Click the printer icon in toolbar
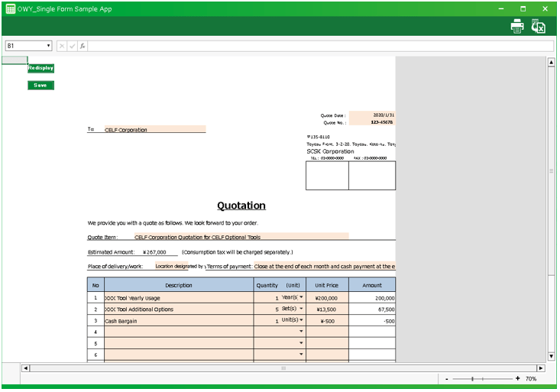This screenshot has height=392, width=560. point(517,27)
